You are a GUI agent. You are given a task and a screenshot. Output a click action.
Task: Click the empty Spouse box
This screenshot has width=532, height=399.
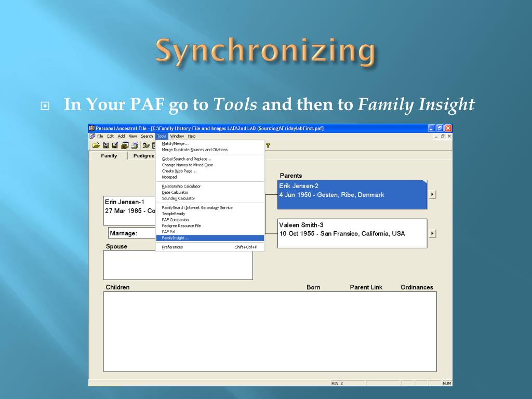click(178, 265)
